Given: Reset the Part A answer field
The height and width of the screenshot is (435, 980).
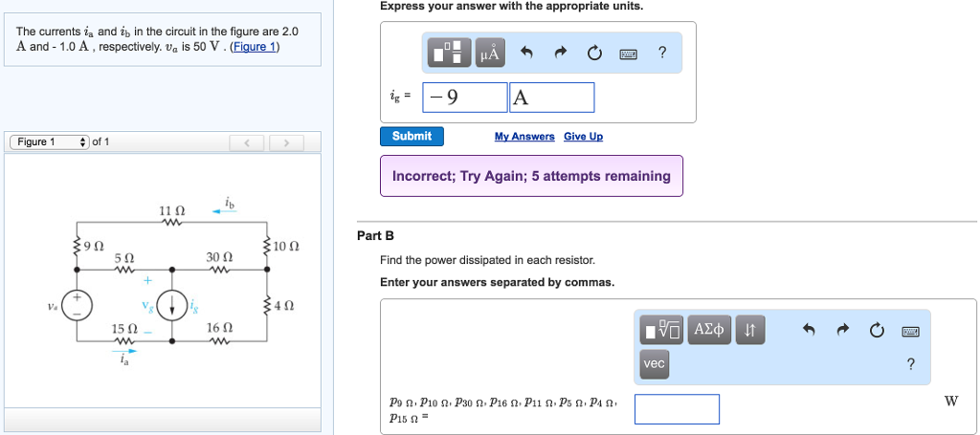Looking at the screenshot, I should [593, 54].
